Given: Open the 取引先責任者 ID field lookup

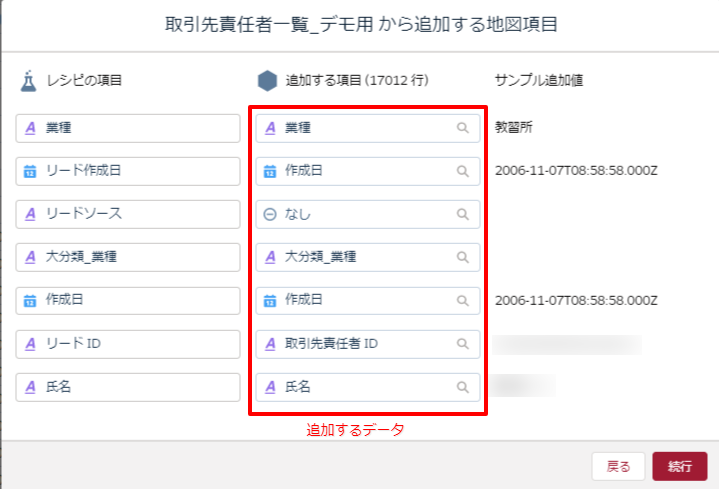Looking at the screenshot, I should pyautogui.click(x=360, y=344).
